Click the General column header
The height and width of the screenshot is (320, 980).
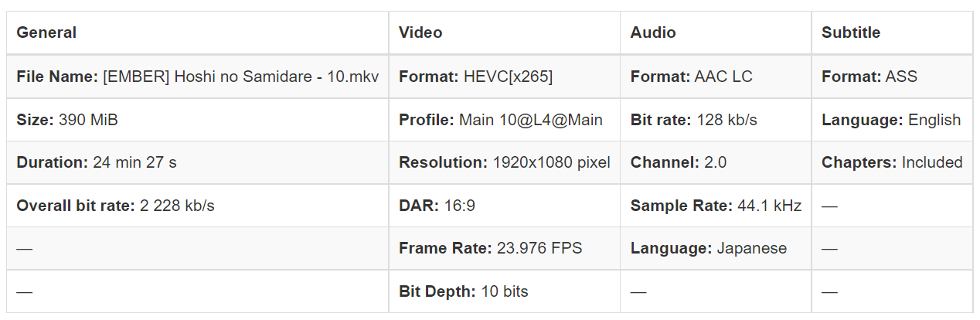[46, 32]
